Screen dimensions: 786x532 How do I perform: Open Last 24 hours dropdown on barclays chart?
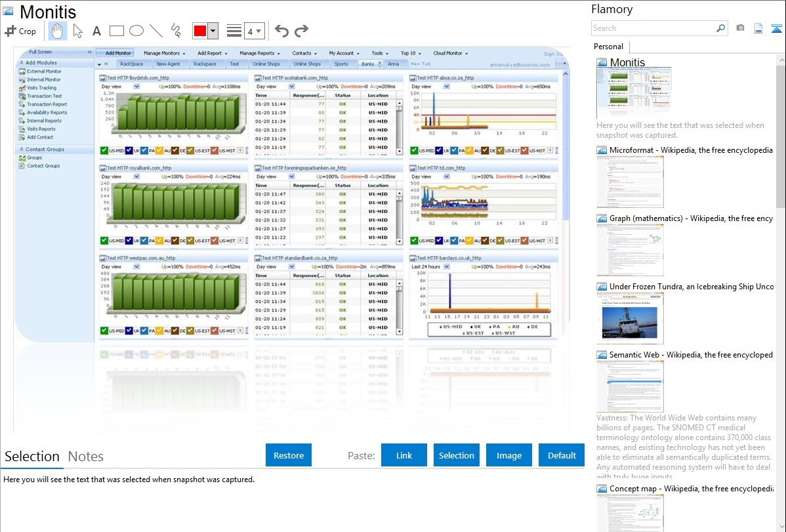tap(447, 267)
